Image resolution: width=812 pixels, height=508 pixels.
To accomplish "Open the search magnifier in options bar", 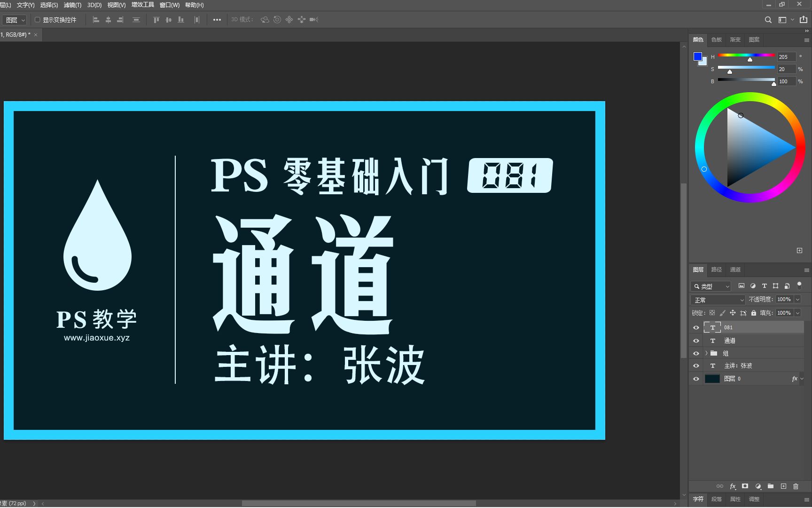I will coord(768,20).
